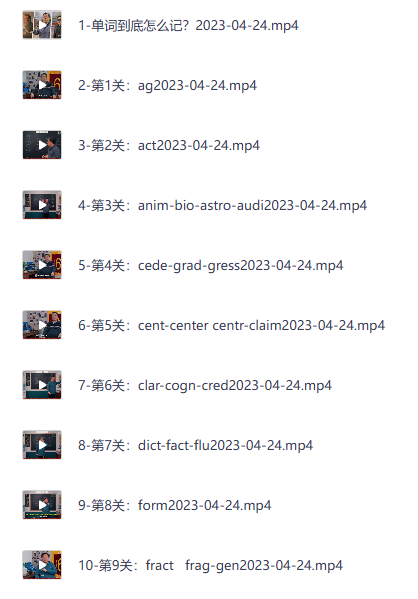This screenshot has width=418, height=599.
Task: Select file name 2-第1关：ag2023-04-24.mp4
Action: [167, 86]
